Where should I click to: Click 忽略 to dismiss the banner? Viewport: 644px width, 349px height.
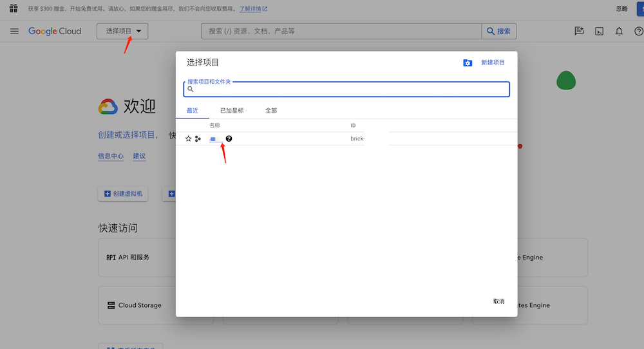tap(621, 9)
